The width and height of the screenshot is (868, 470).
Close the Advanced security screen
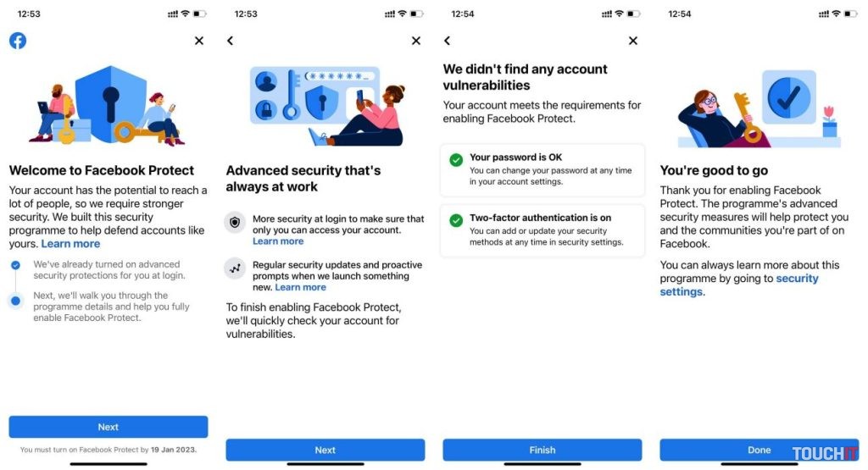416,41
